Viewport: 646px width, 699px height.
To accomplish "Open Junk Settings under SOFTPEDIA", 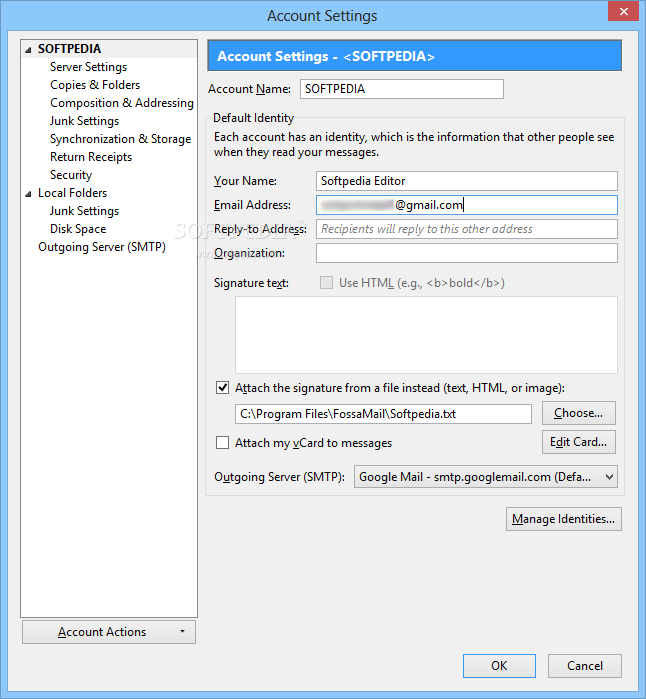I will click(84, 121).
